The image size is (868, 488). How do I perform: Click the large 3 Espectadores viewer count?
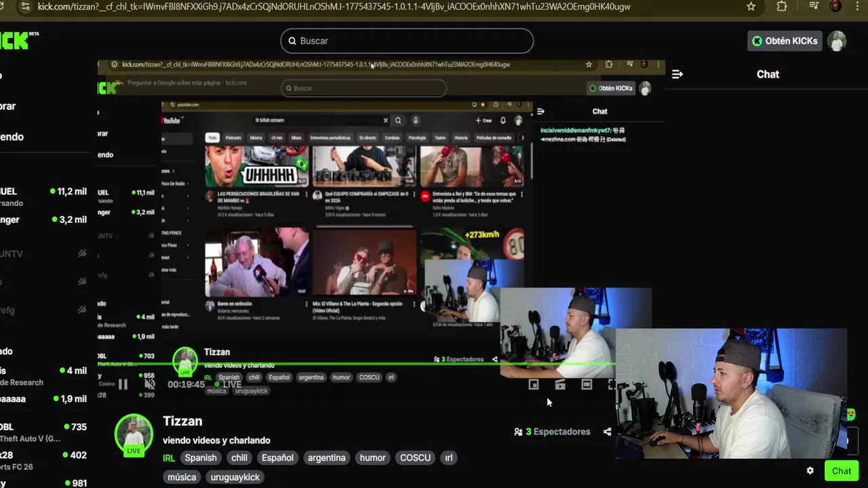tap(552, 432)
